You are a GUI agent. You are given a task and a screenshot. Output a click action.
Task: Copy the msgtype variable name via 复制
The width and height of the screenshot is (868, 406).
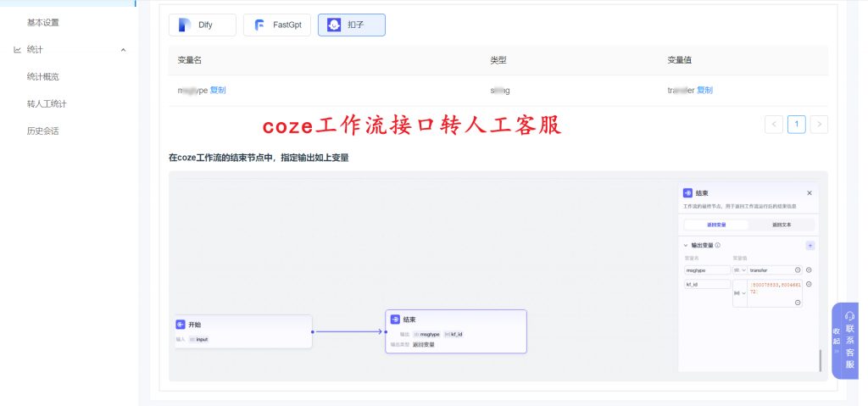coord(218,91)
